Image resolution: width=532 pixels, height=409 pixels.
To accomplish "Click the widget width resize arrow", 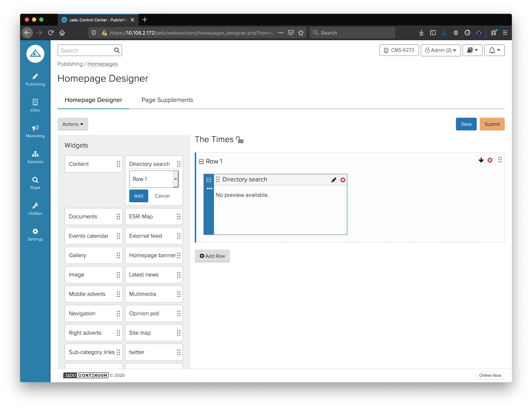I will (x=209, y=188).
